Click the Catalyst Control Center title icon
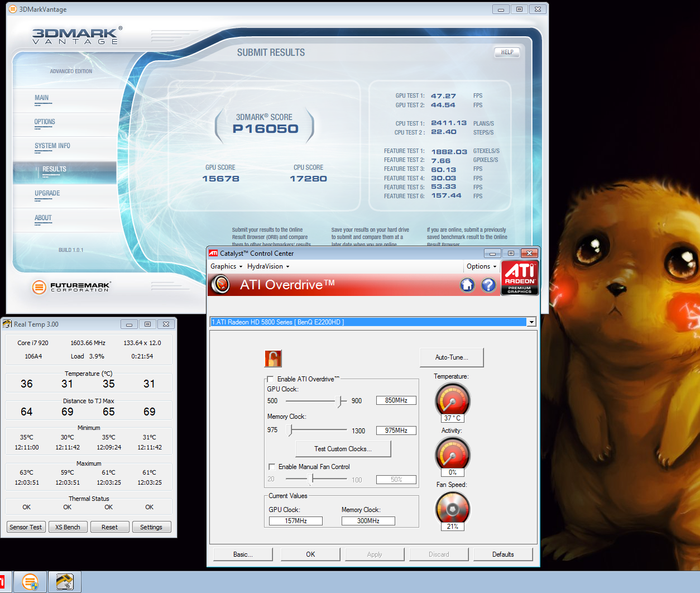Viewport: 700px width, 593px height. click(x=213, y=253)
